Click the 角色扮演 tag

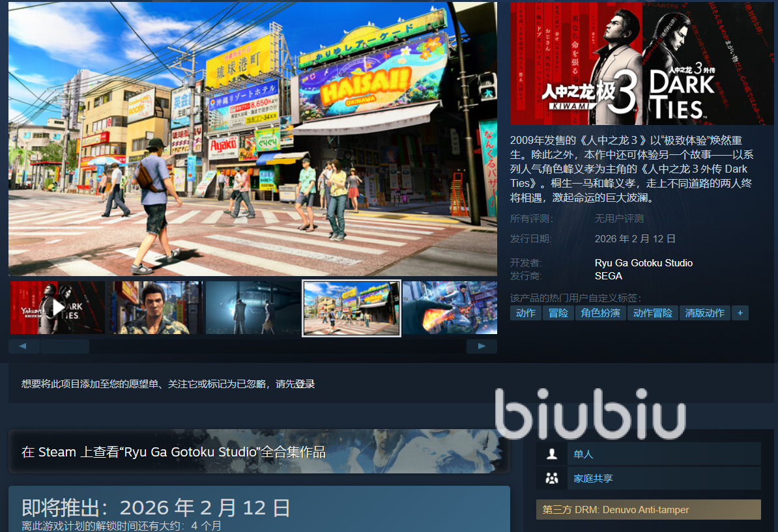pos(600,313)
